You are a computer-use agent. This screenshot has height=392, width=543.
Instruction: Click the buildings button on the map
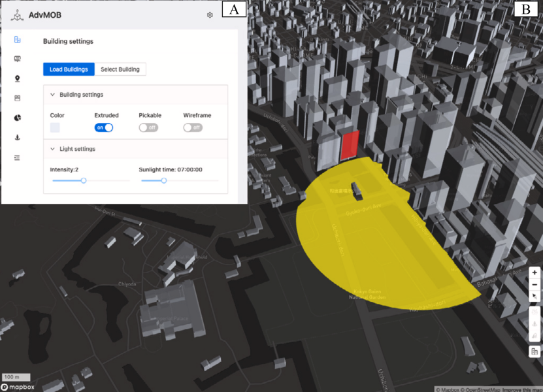click(x=535, y=351)
